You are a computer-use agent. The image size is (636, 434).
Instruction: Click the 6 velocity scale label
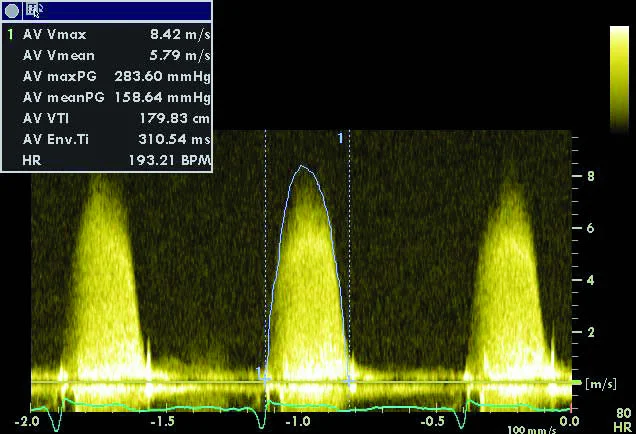pyautogui.click(x=591, y=228)
